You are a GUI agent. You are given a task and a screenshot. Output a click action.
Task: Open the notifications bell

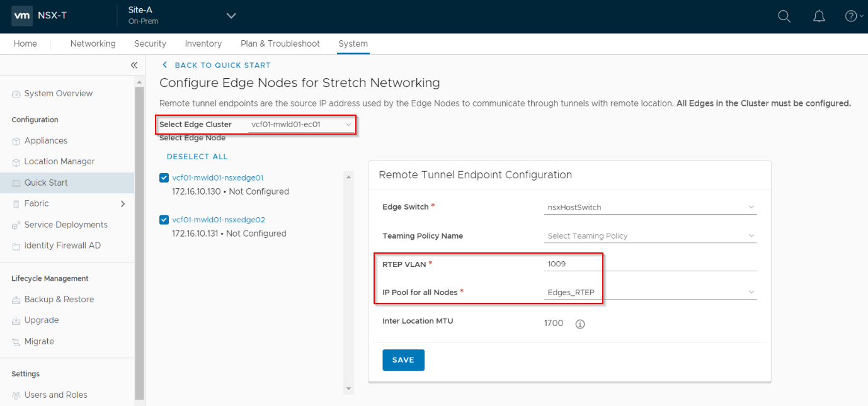(x=819, y=16)
